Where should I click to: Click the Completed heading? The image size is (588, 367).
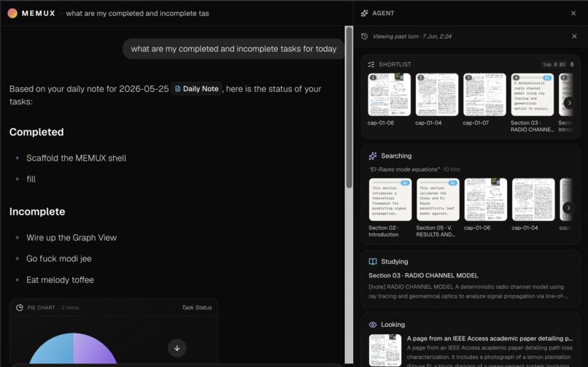pyautogui.click(x=36, y=132)
